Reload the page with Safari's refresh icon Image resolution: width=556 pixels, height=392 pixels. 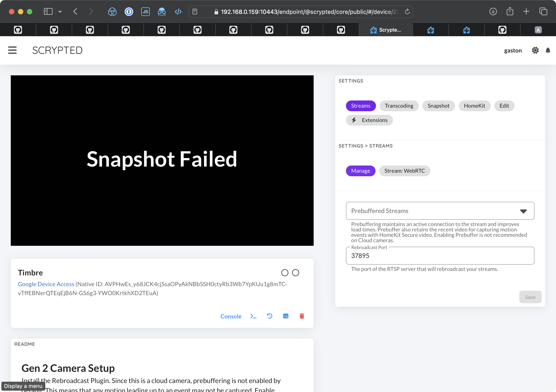[407, 11]
